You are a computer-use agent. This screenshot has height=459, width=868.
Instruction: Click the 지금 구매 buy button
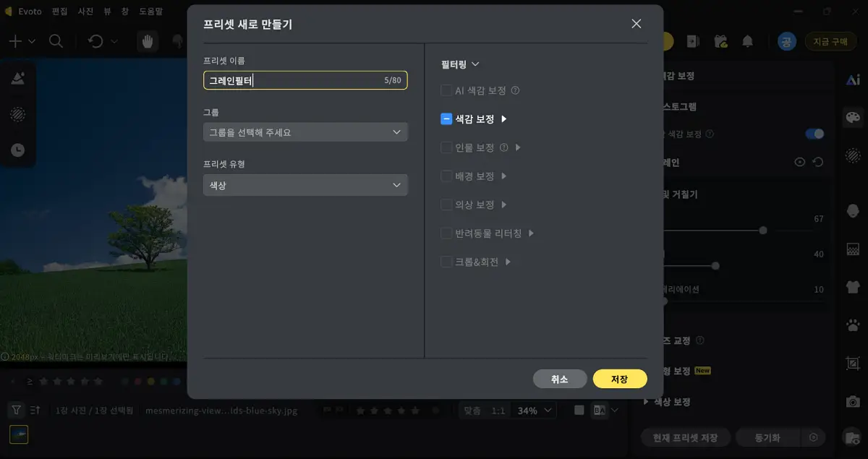(830, 41)
